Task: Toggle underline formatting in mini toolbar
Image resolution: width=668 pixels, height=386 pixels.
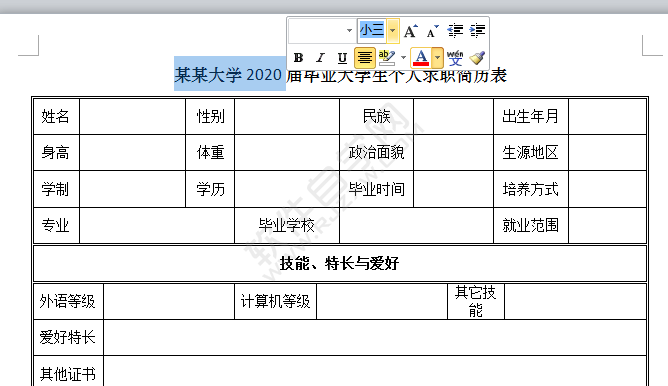Action: point(342,58)
